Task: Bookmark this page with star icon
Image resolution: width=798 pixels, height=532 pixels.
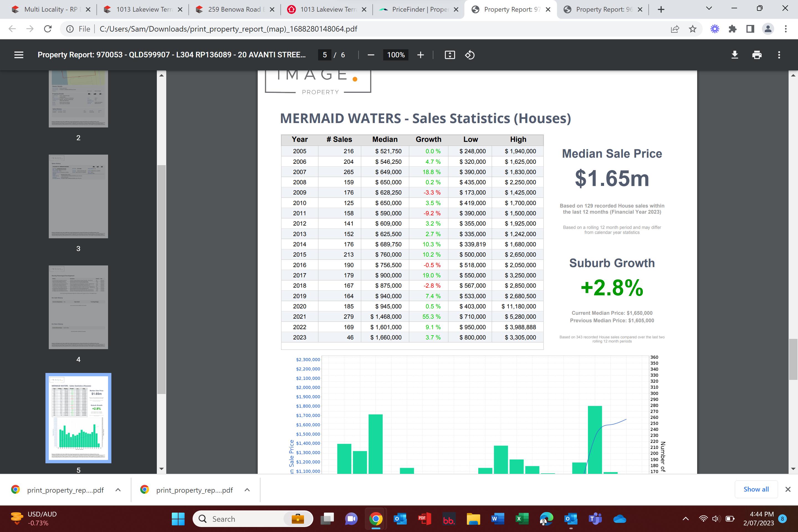Action: (693, 29)
